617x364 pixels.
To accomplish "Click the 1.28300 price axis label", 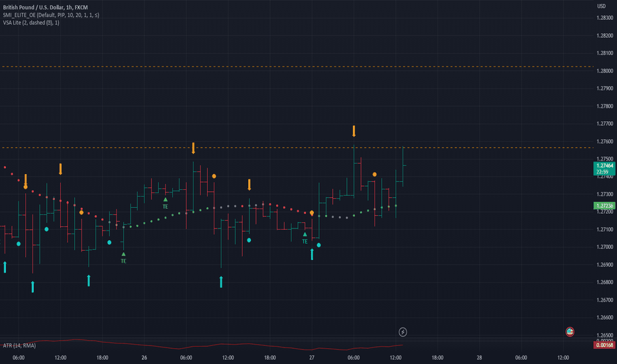I will (605, 18).
